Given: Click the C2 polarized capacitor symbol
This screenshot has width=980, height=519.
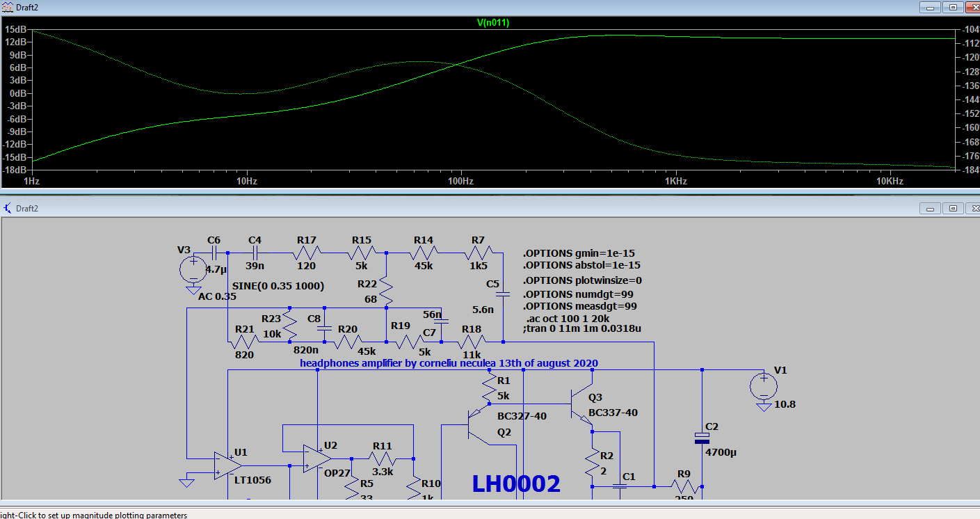Looking at the screenshot, I should tap(702, 438).
